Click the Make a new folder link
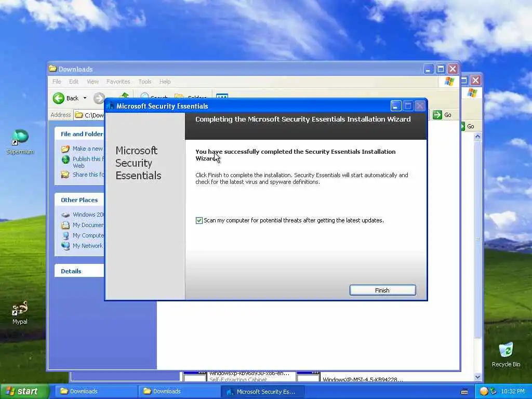Viewport: 532px width, 399px height. pos(87,149)
